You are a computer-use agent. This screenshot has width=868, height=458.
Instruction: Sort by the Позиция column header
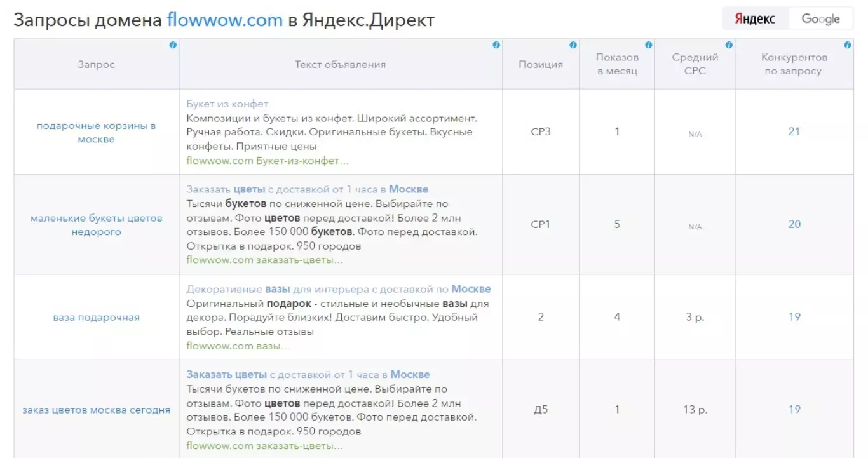pos(541,64)
